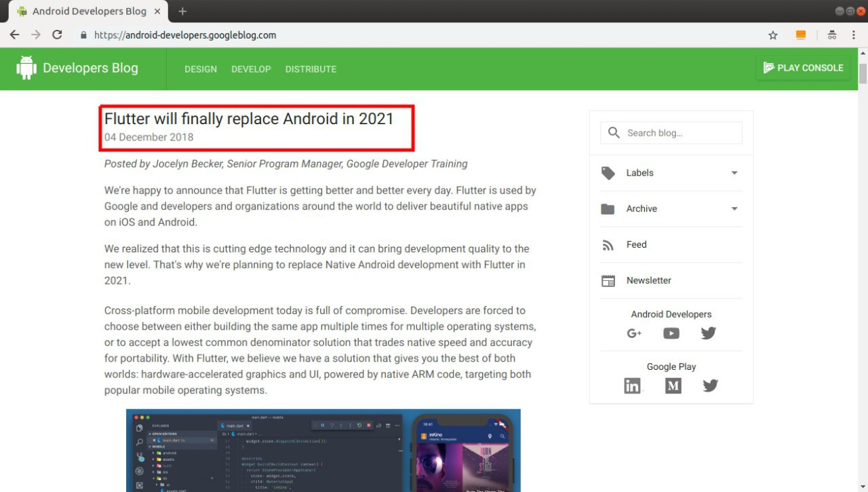Click the Feed RSS icon

[x=608, y=245]
